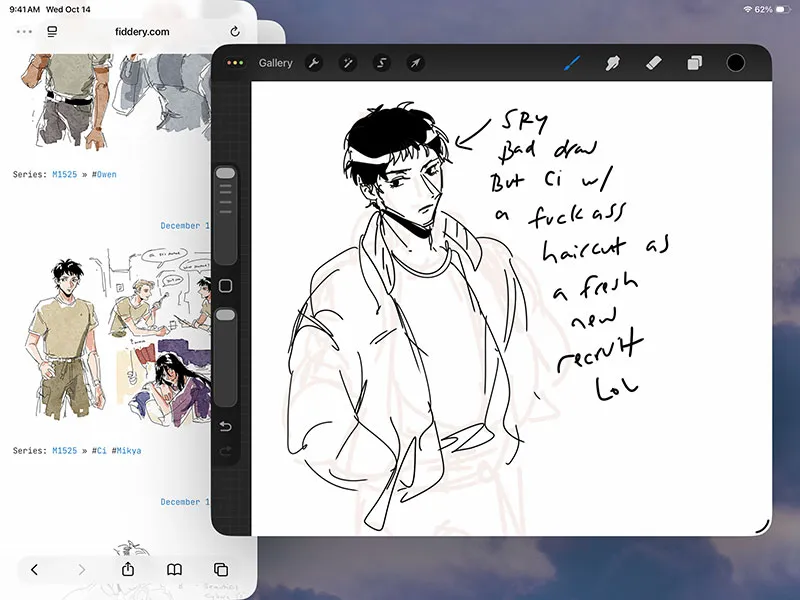
Task: Open the December date link below #Mikya
Action: pos(185,502)
